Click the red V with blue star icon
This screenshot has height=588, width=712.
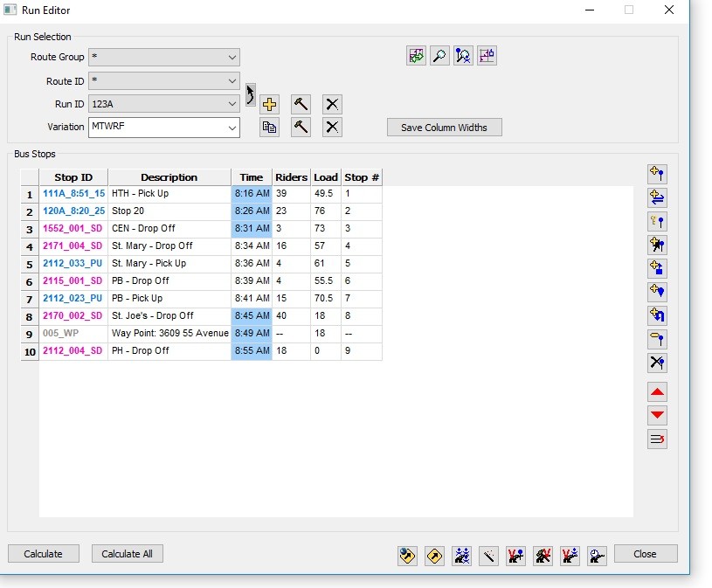tap(570, 556)
